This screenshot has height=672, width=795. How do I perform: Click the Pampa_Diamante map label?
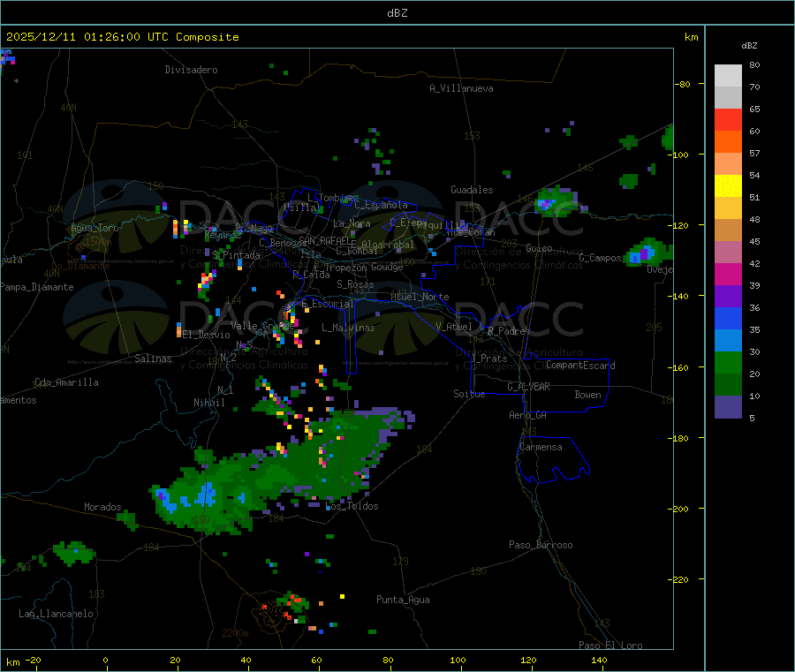coord(37,287)
